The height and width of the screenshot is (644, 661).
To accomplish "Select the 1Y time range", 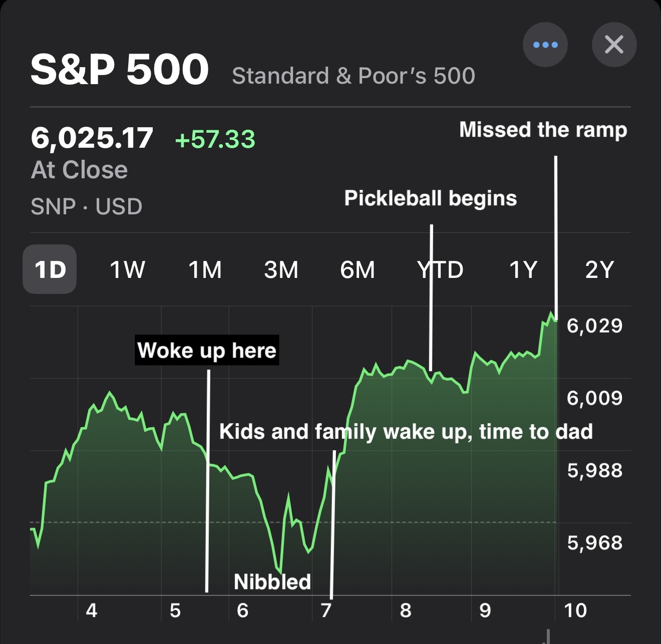I will (x=522, y=270).
